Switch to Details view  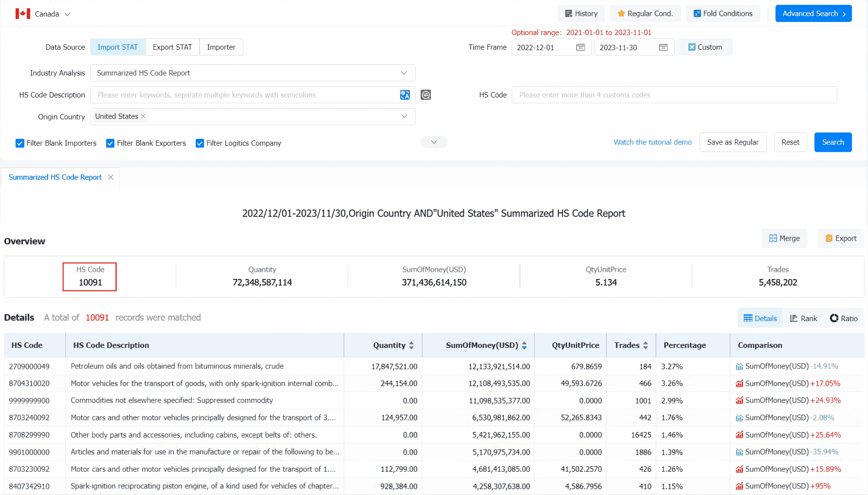pos(760,318)
